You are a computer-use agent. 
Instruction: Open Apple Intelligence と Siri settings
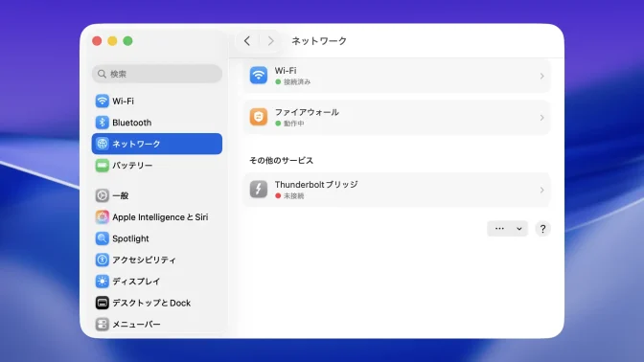pos(157,216)
